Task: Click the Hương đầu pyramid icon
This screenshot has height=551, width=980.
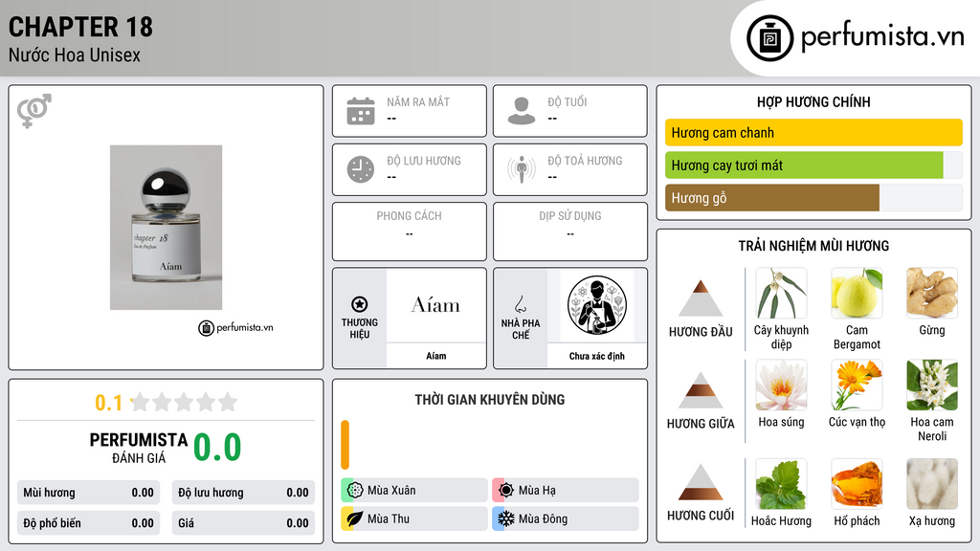Action: (x=701, y=298)
